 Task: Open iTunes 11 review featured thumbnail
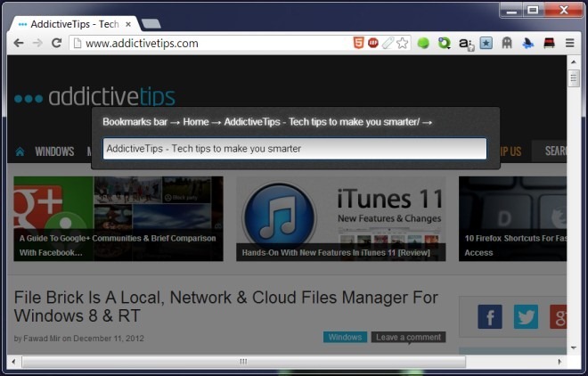(x=341, y=219)
